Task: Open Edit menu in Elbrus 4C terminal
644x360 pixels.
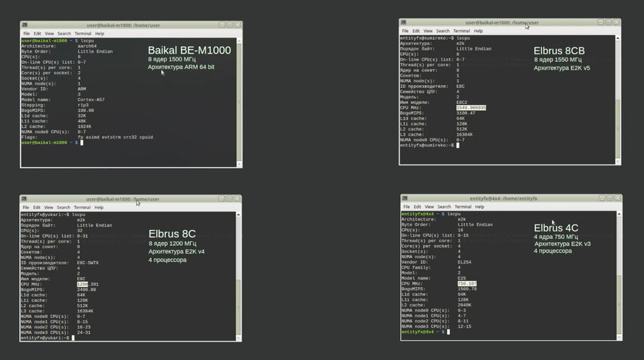Action: point(417,207)
